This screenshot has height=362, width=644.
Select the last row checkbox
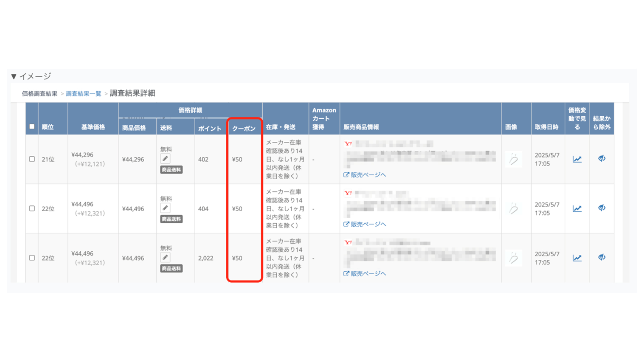point(32,258)
